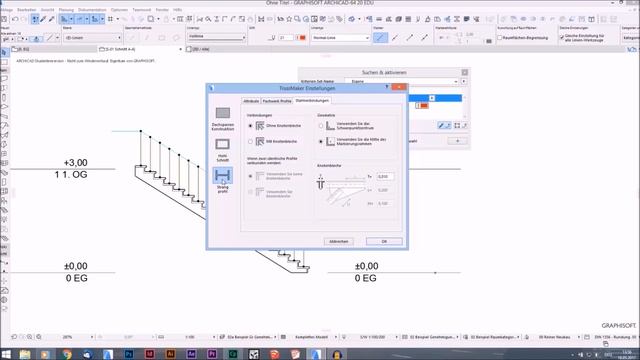The width and height of the screenshot is (640, 360).
Task: Click the undo arrow in the toolbar
Action: pos(15,19)
